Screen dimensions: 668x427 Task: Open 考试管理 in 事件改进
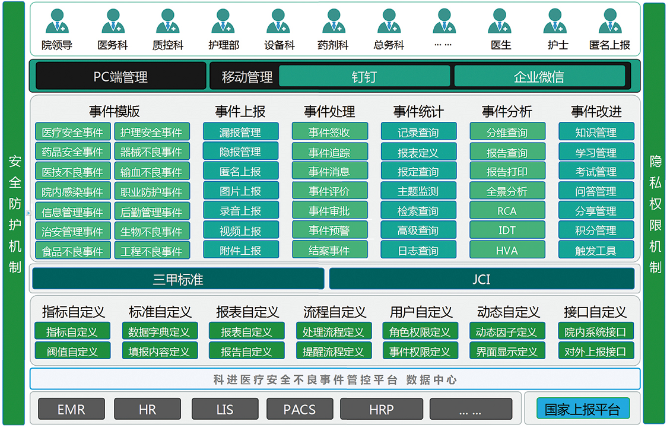(x=596, y=171)
